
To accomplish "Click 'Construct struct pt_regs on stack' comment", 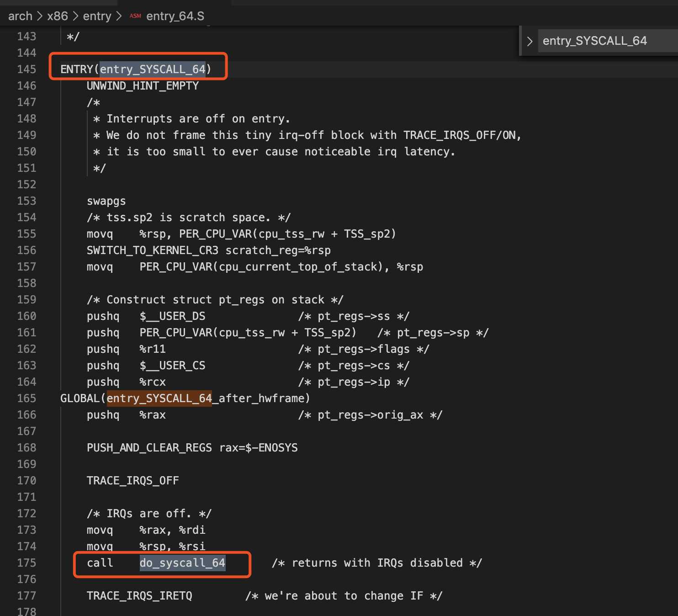I will click(215, 299).
